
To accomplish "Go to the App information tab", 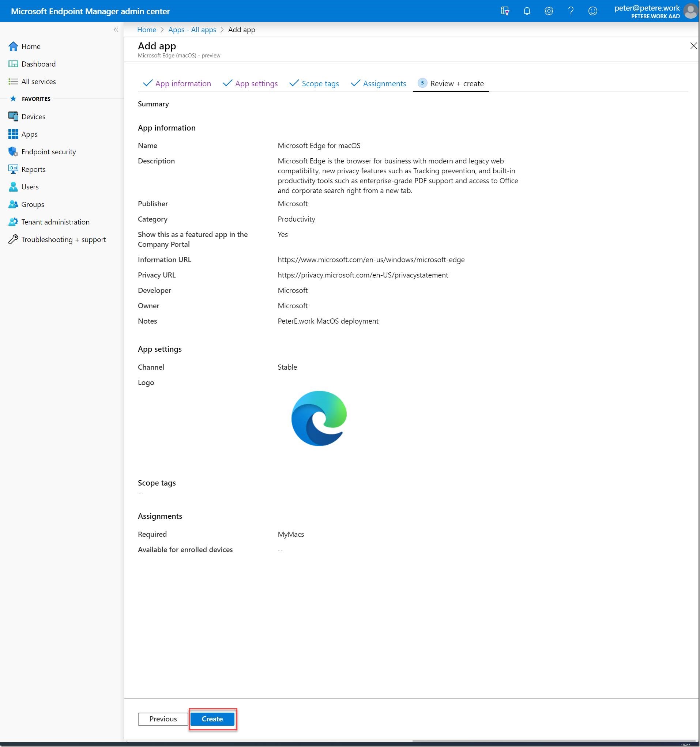I will (183, 84).
